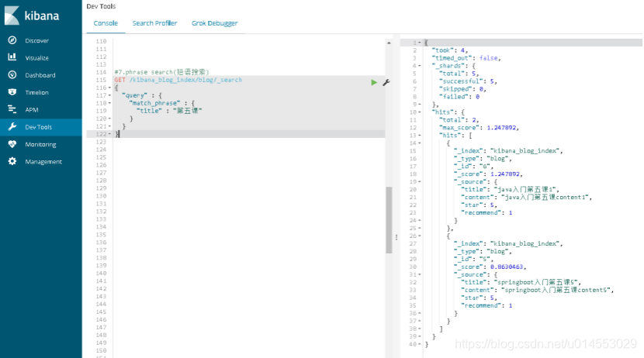Click "successful": 5 in response
Screen dimensions: 644x358
coord(468,81)
